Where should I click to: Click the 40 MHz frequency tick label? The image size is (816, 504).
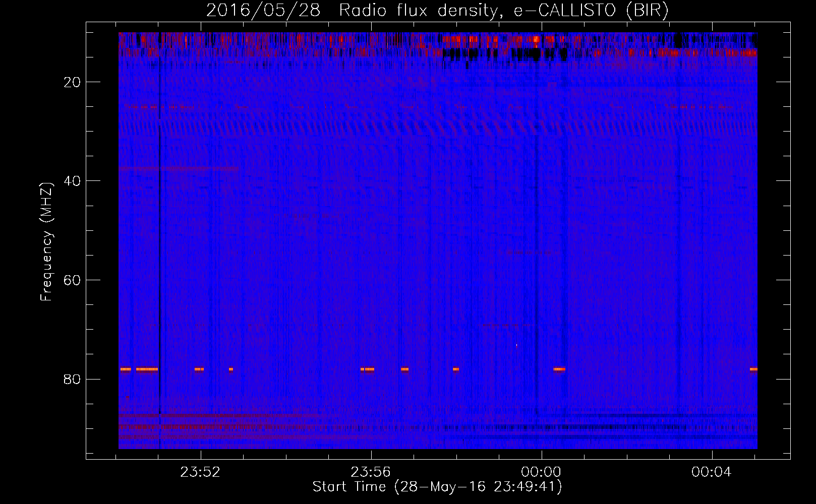(72, 181)
